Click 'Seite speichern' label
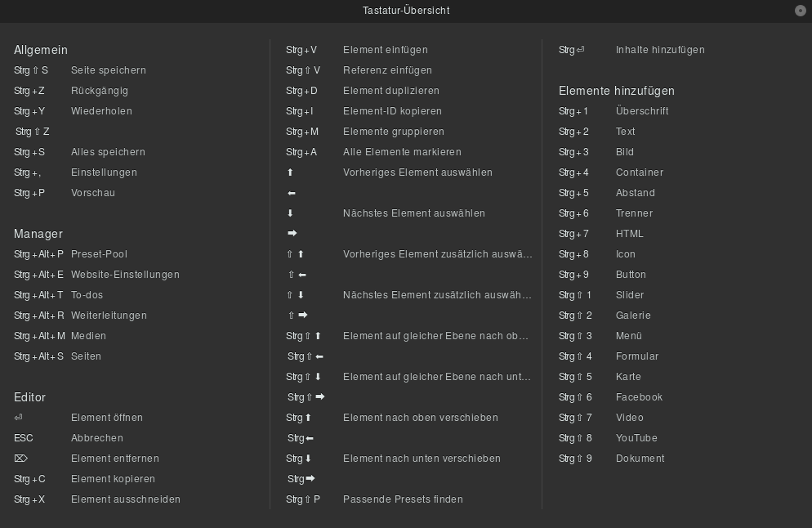Image resolution: width=812 pixels, height=528 pixels. tap(108, 70)
